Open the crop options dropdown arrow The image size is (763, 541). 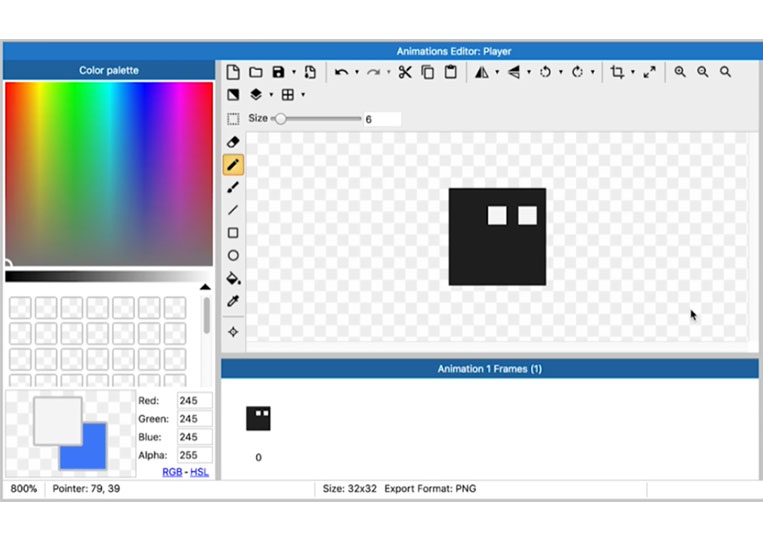coord(633,72)
